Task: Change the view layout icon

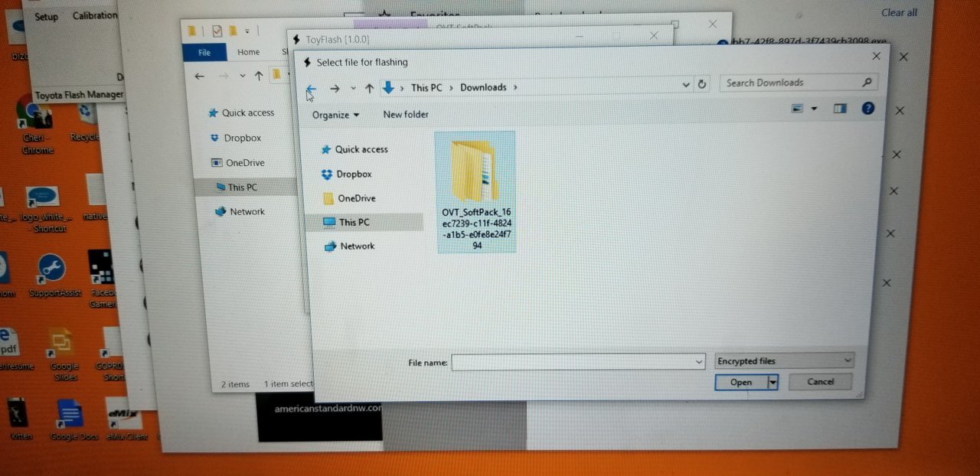Action: click(x=798, y=109)
